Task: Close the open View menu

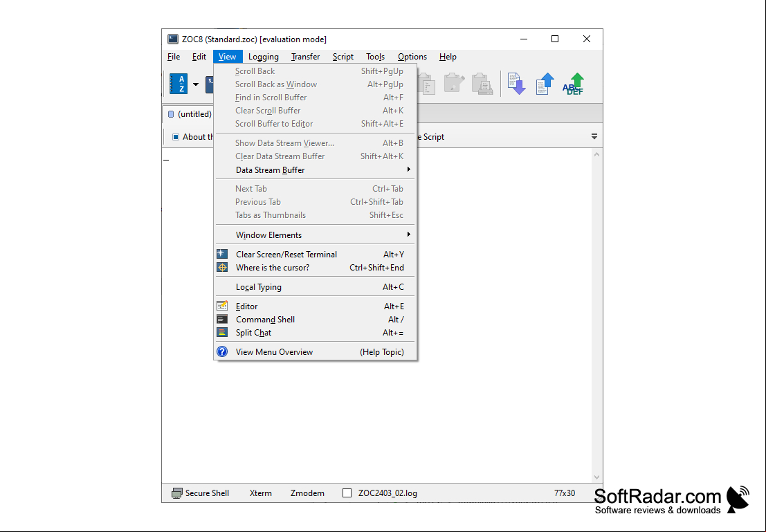Action: 227,57
